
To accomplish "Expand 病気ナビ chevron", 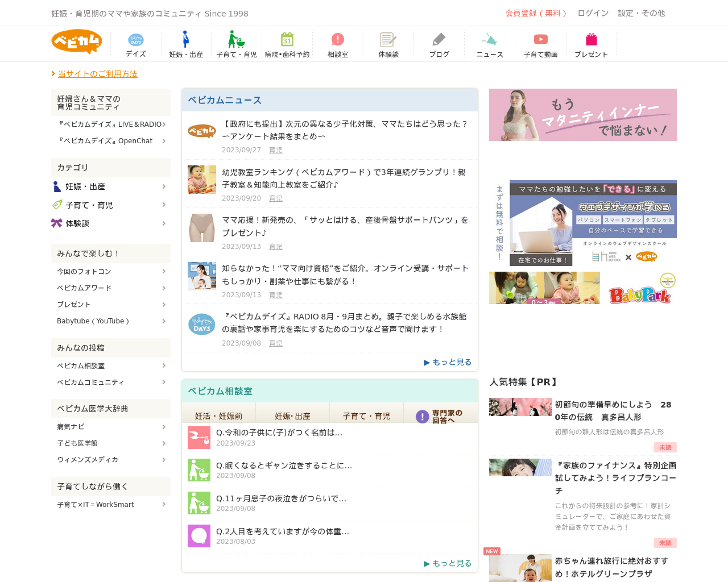I will point(164,427).
